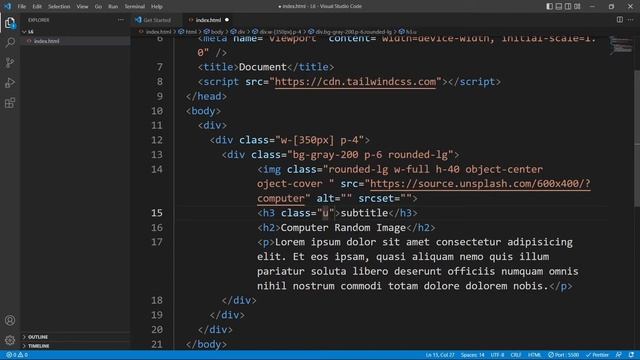Click line number 13 in gutter
Screen dimensions: 640x360
[x=157, y=155]
